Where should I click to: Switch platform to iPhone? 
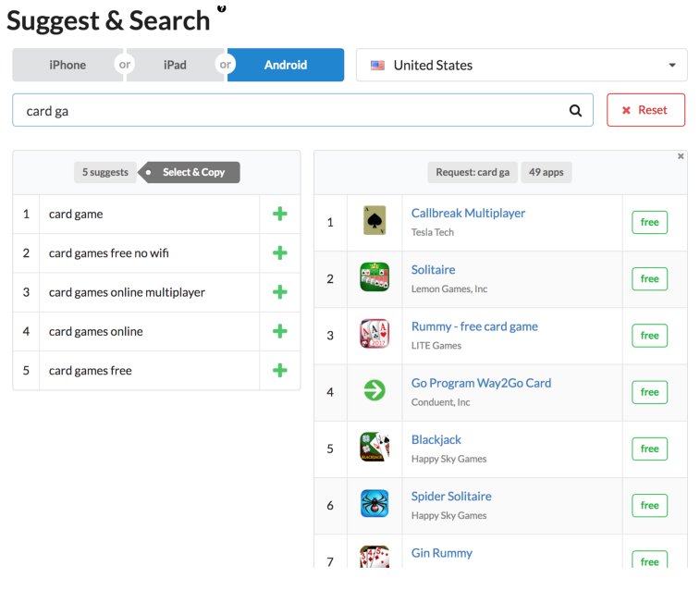pyautogui.click(x=68, y=65)
